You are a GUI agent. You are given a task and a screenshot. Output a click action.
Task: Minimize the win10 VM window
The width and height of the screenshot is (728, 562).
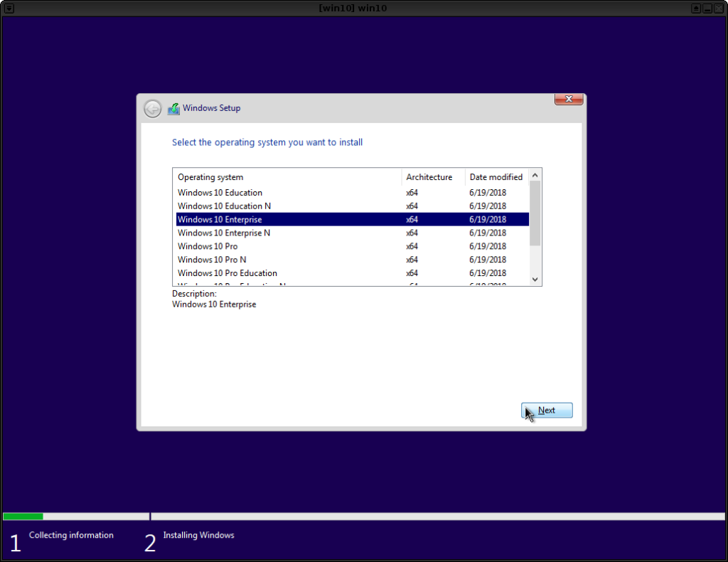click(x=707, y=9)
